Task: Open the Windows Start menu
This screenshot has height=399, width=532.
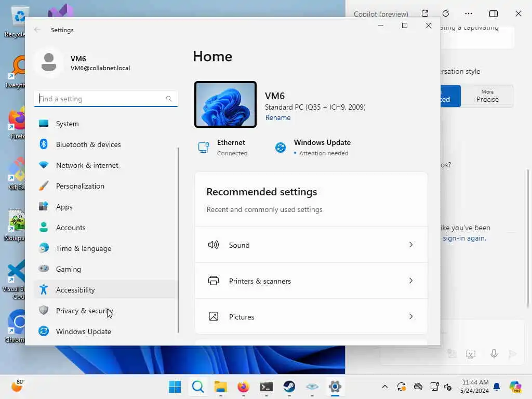Action: 175,387
